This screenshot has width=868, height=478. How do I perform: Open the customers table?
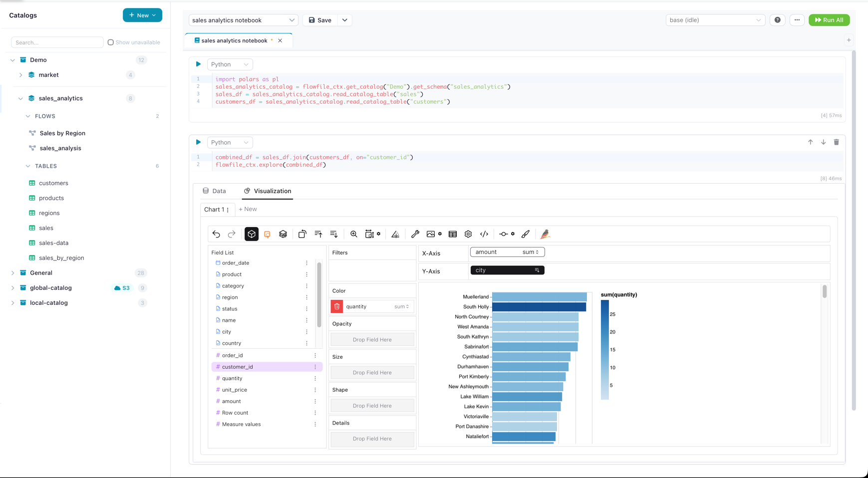[53, 183]
